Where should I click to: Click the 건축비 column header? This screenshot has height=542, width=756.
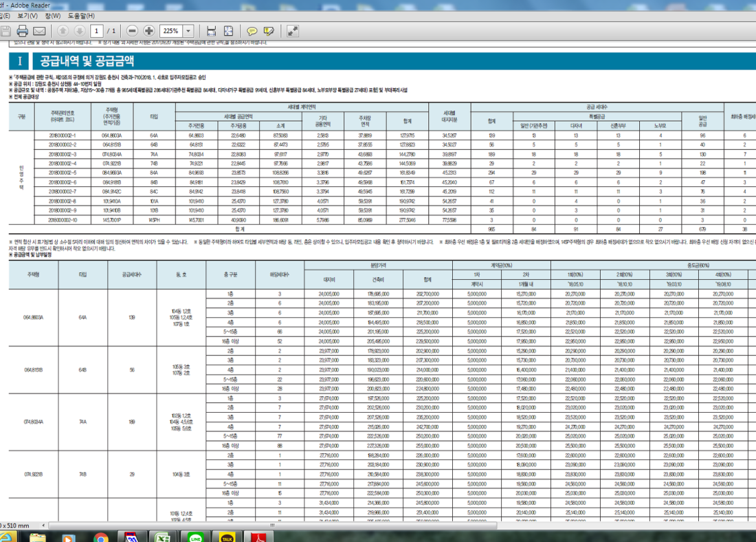pos(379,279)
